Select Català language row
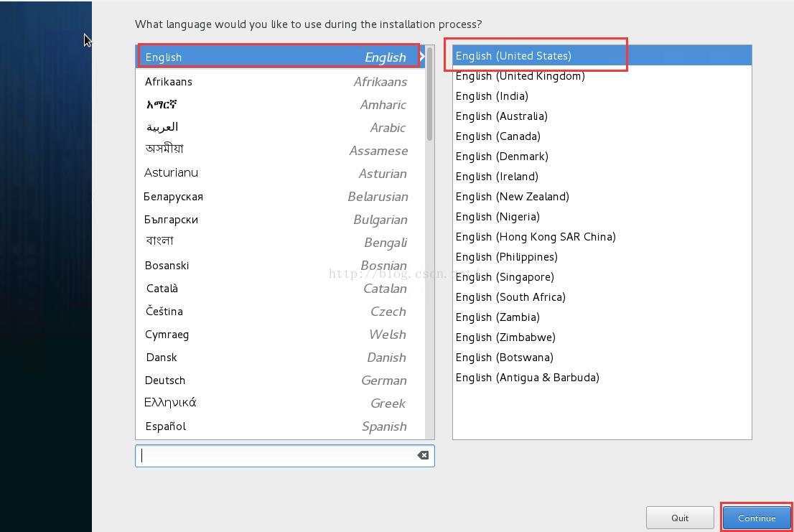This screenshot has width=794, height=532. click(281, 289)
